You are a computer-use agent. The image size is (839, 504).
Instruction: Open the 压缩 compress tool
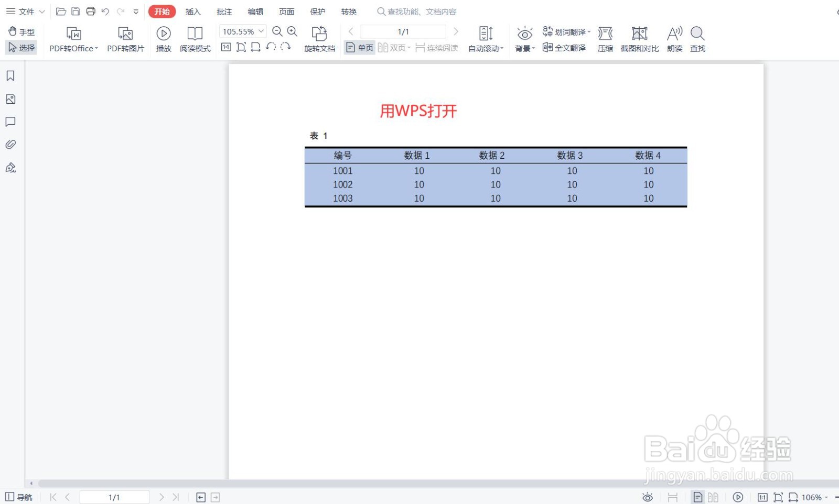[605, 38]
